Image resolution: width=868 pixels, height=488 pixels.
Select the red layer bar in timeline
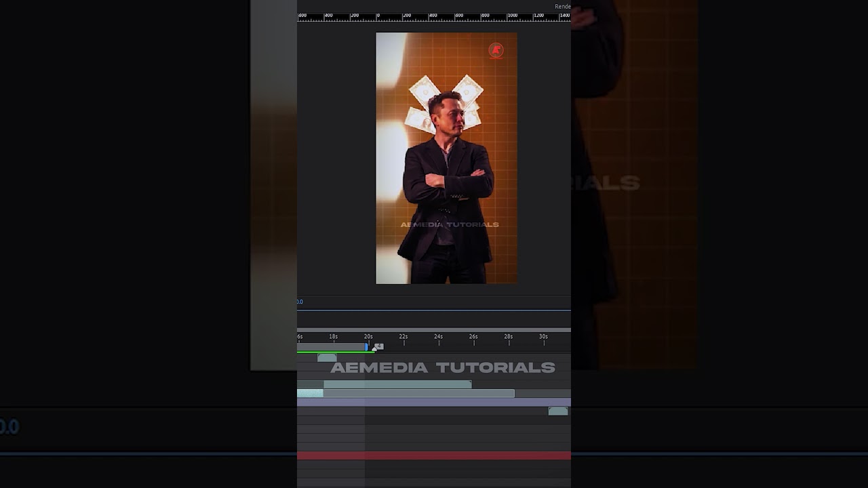pyautogui.click(x=434, y=456)
